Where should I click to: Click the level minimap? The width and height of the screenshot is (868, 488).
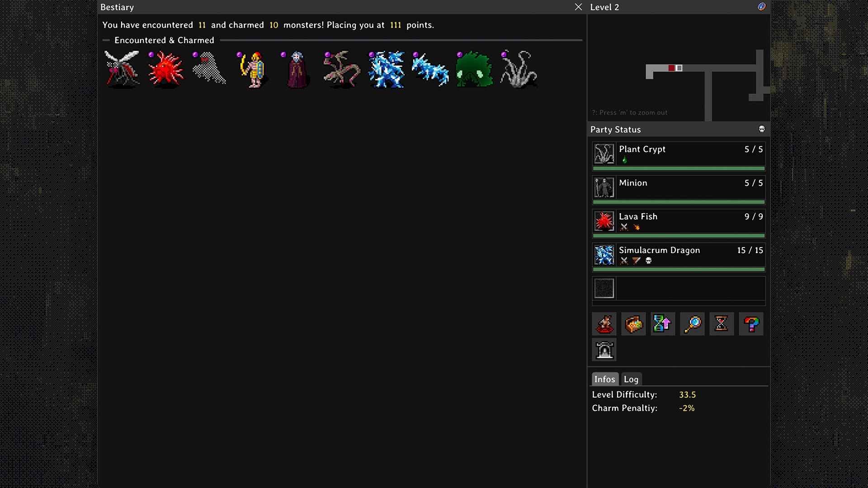(679, 68)
